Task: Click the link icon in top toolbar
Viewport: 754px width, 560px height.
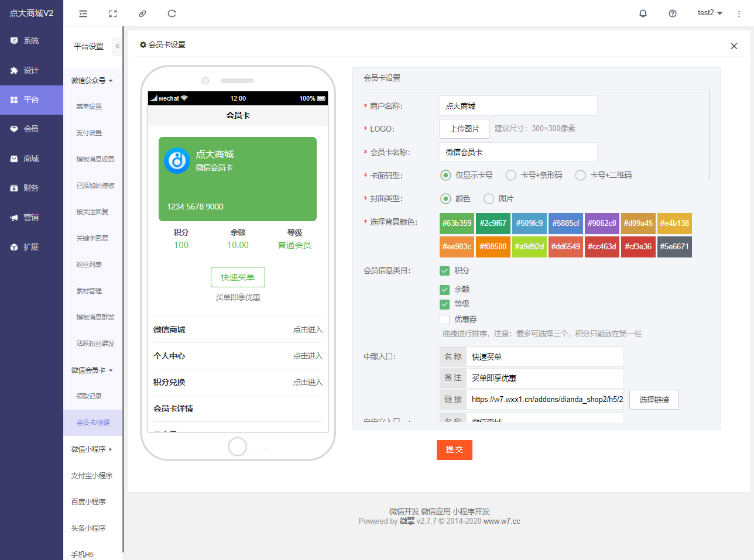Action: (x=142, y=13)
